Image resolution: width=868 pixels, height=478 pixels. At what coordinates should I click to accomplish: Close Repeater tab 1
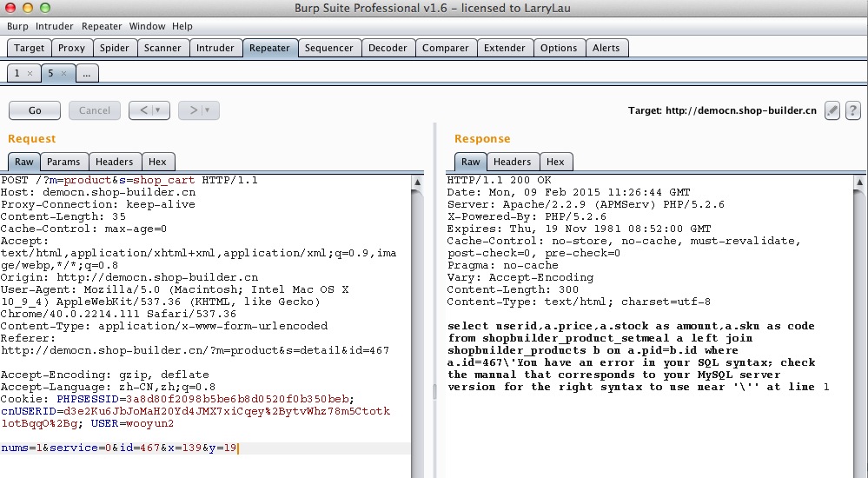(x=30, y=73)
